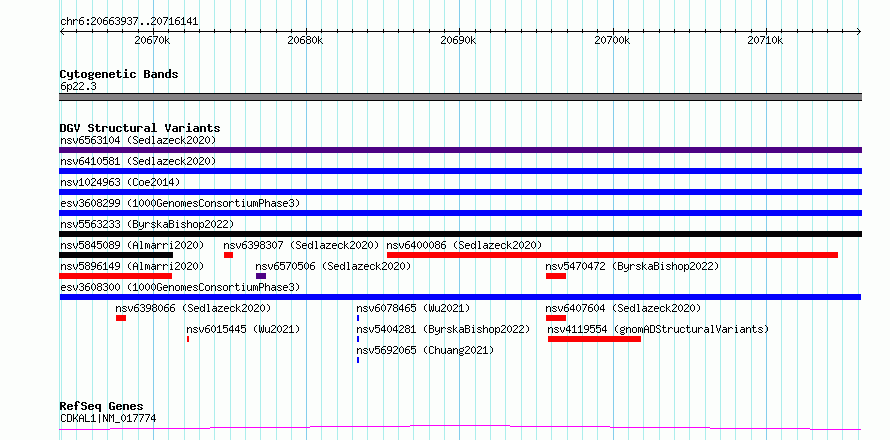Open the nsv6407604 (Sedlazeck2020) label
890x440 pixels.
tap(623, 308)
